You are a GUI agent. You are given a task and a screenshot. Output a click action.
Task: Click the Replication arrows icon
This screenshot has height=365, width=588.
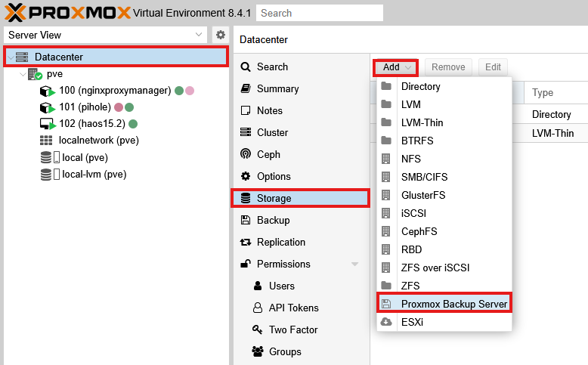point(246,242)
